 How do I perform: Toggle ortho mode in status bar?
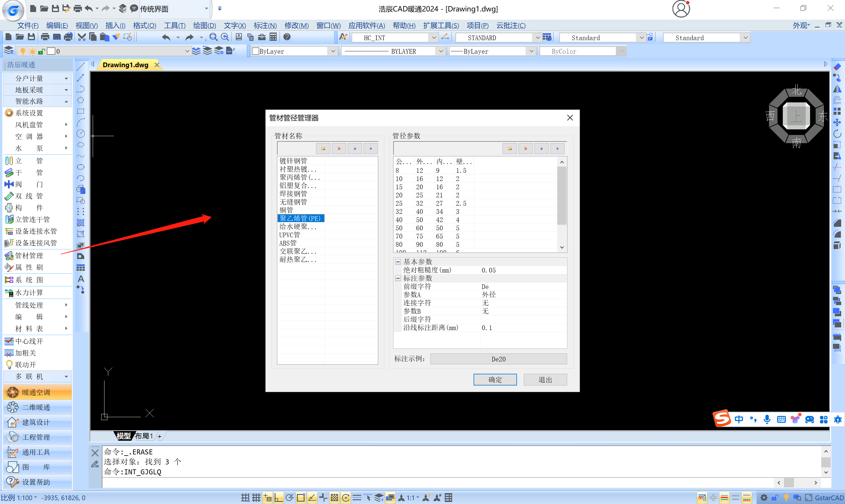coord(278,498)
